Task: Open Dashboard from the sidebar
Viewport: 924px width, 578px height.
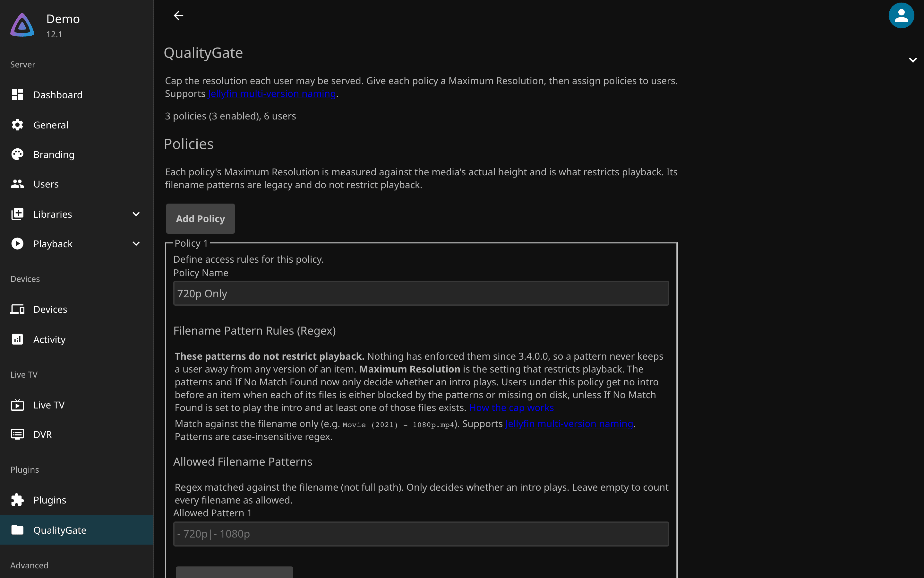Action: tap(77, 94)
